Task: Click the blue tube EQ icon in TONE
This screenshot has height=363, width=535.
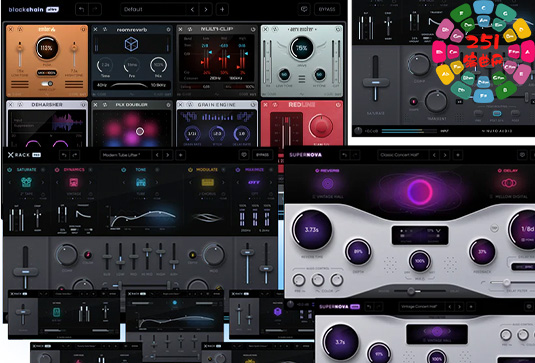Action: [141, 182]
